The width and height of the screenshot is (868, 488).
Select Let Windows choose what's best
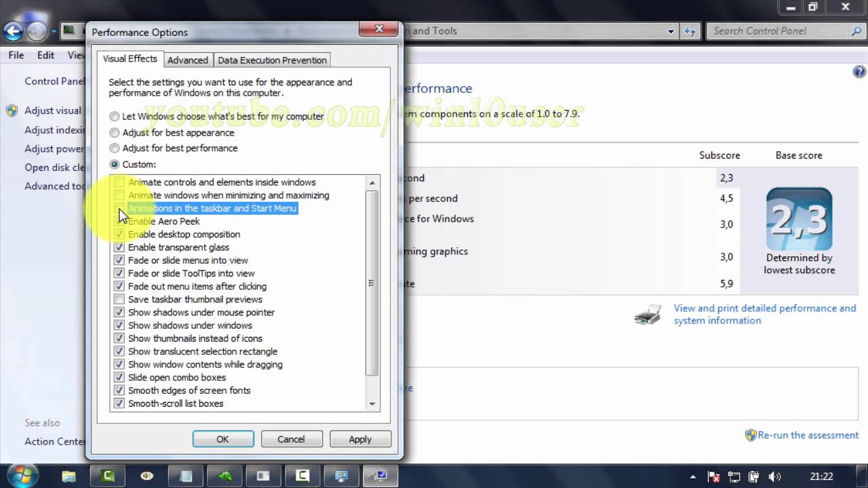115,117
